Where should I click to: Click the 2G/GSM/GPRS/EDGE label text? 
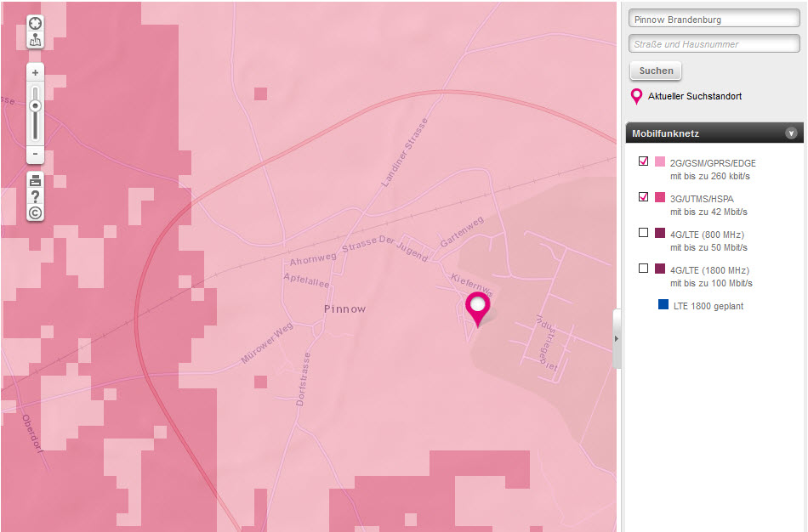713,163
